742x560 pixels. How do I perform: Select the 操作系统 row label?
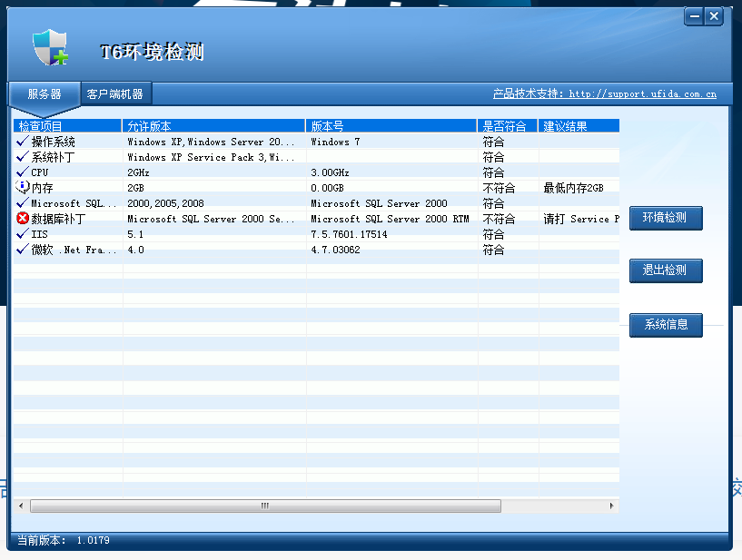tap(53, 142)
